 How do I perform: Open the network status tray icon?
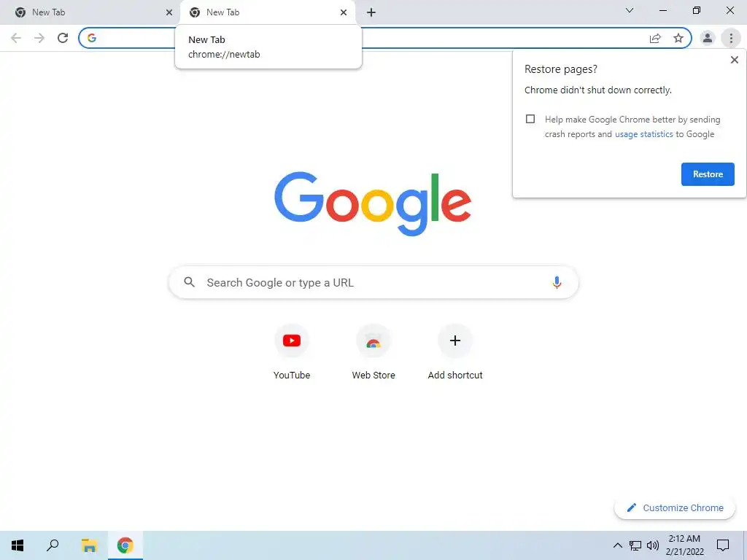click(635, 545)
